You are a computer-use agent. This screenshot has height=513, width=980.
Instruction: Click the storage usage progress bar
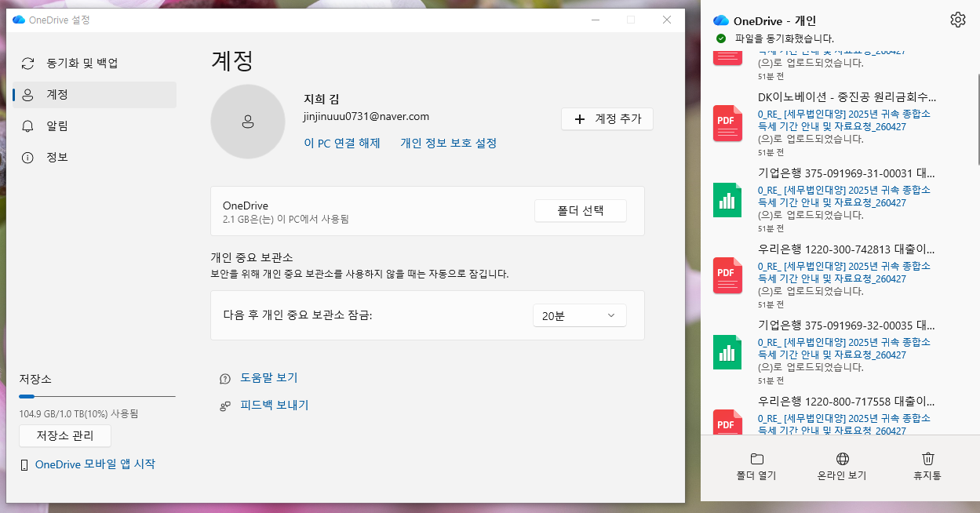click(x=97, y=397)
